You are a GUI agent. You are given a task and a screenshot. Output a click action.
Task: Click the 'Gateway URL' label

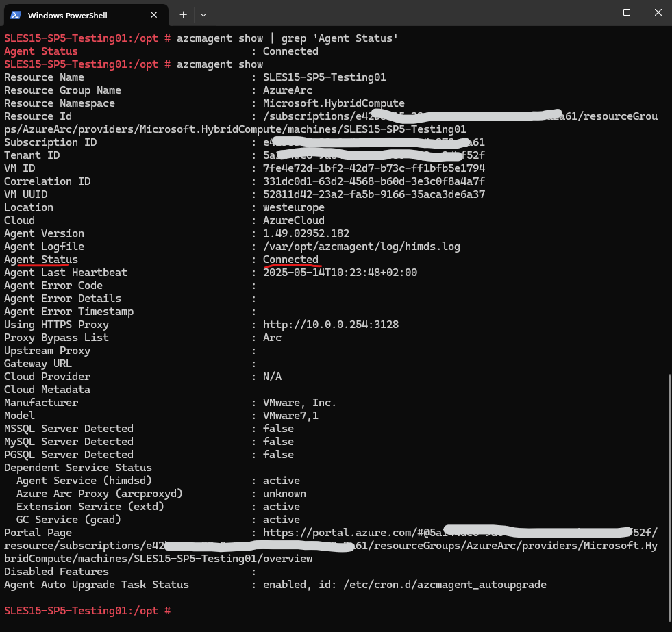click(x=38, y=364)
